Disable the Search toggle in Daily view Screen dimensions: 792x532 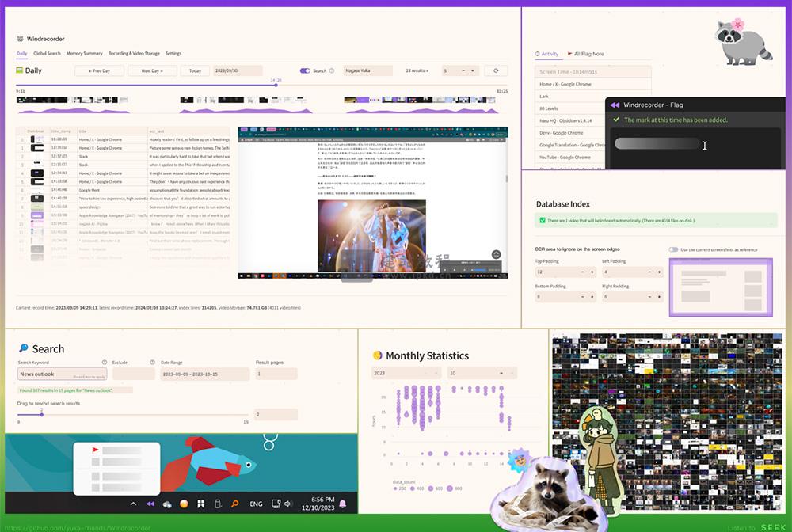coord(305,70)
